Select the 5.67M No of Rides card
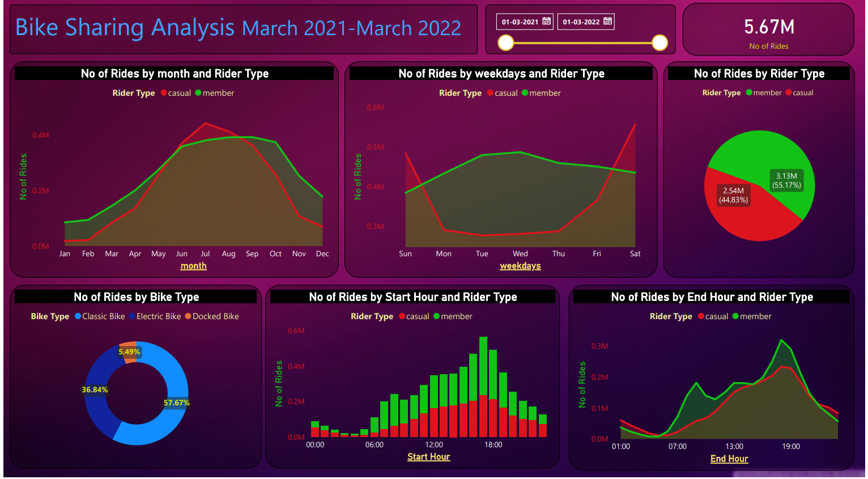This screenshot has width=868, height=479. click(768, 31)
